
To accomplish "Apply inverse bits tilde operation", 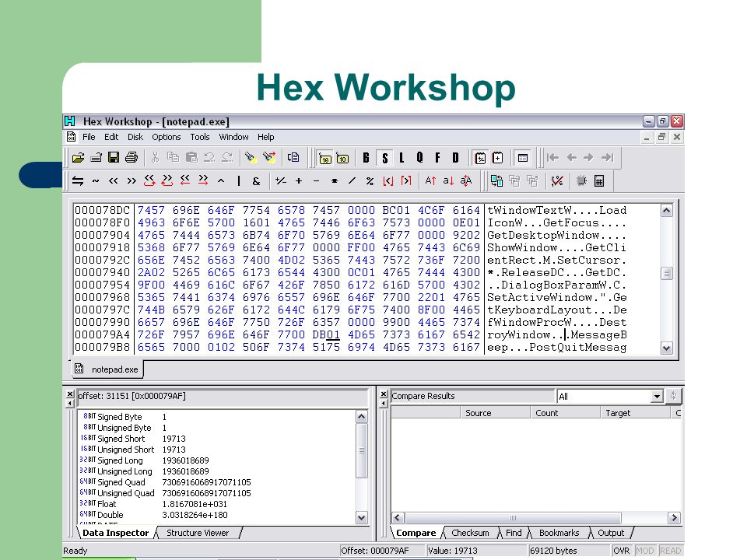I will click(x=96, y=181).
